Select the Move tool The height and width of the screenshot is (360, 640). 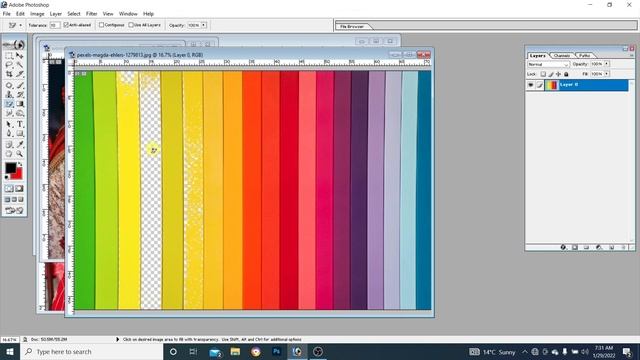pos(19,56)
